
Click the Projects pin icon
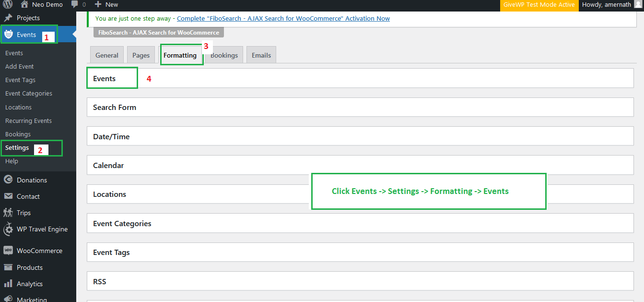[8, 18]
